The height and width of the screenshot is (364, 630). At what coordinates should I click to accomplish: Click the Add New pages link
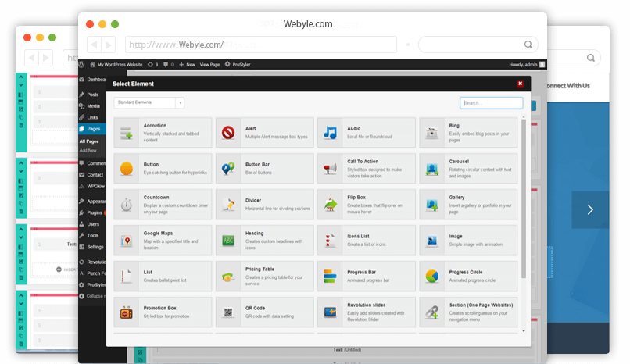point(88,151)
